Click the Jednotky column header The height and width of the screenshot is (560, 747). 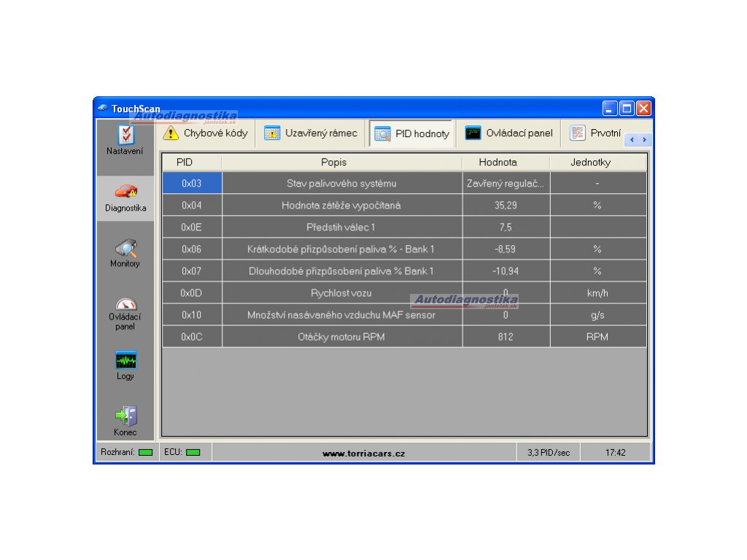tap(590, 163)
